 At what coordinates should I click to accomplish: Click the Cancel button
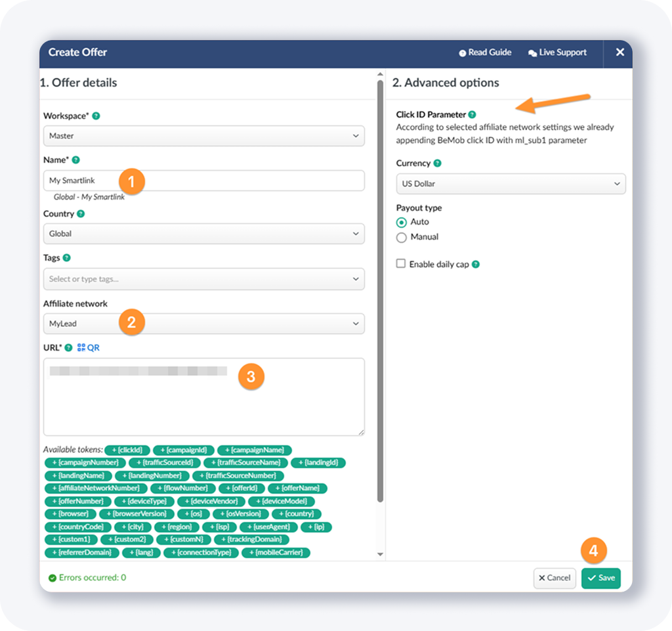[555, 578]
